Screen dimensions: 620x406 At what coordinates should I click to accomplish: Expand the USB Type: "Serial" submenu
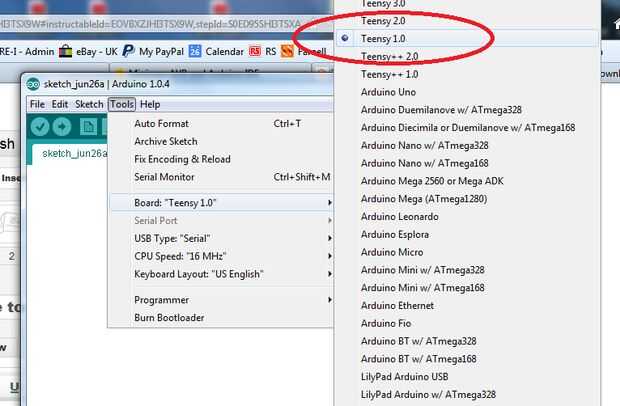pyautogui.click(x=221, y=238)
